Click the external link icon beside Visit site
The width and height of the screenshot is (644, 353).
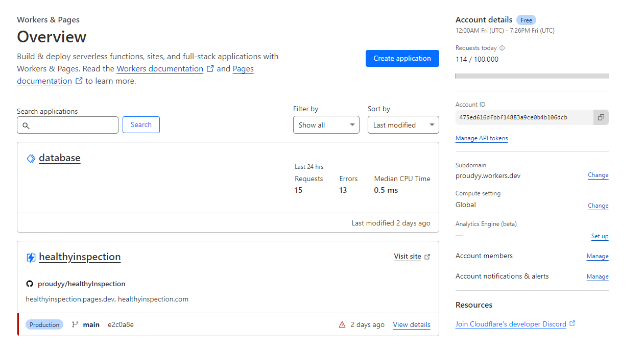[x=427, y=257]
